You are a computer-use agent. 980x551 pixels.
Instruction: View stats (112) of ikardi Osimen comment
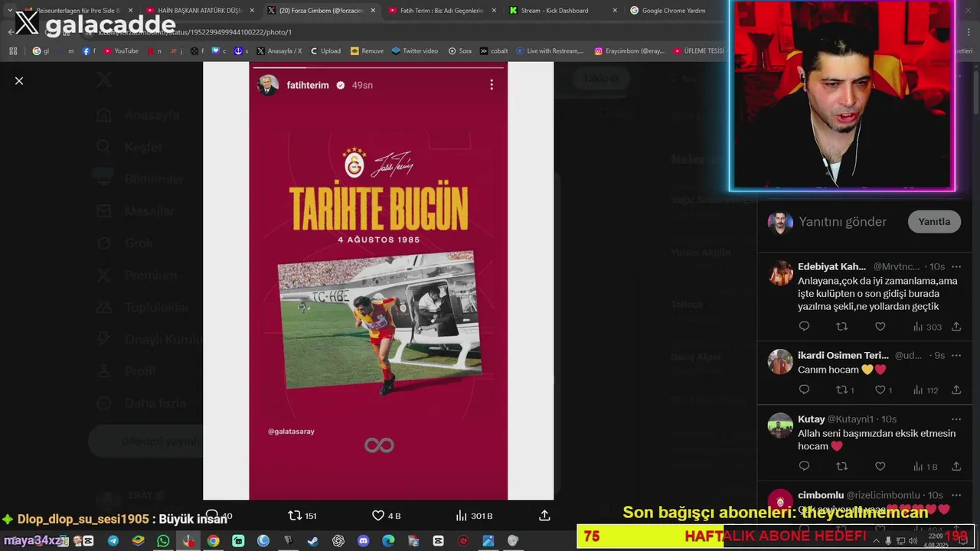[x=926, y=390]
